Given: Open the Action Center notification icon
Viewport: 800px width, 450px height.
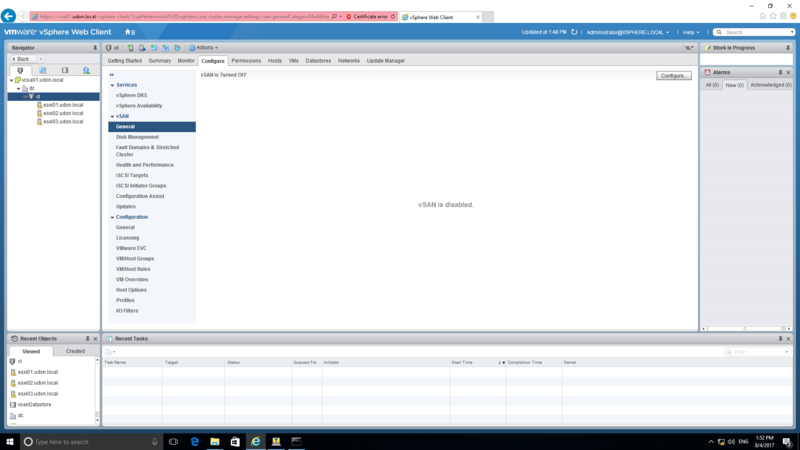Looking at the screenshot, I should (787, 442).
